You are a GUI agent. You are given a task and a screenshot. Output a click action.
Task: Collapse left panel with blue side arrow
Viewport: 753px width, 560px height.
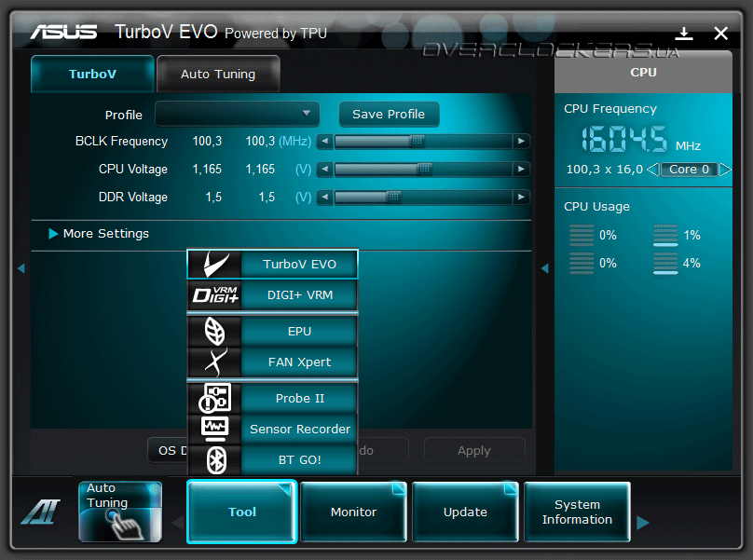[21, 268]
